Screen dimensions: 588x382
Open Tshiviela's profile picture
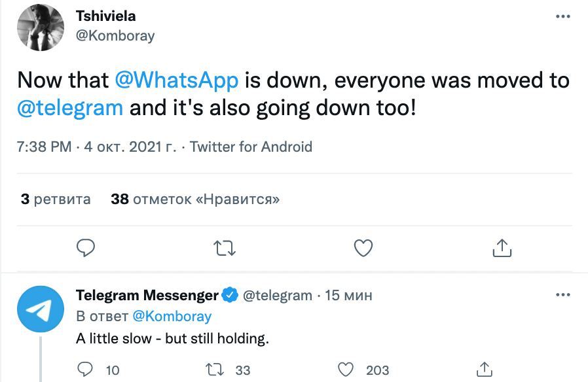click(40, 27)
